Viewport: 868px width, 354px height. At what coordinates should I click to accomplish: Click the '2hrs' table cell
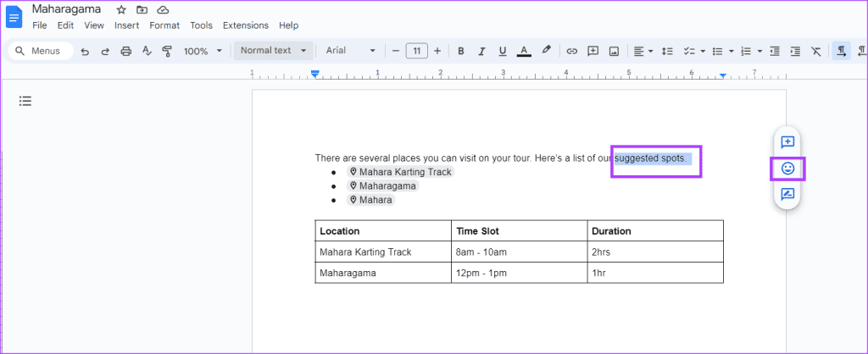655,252
